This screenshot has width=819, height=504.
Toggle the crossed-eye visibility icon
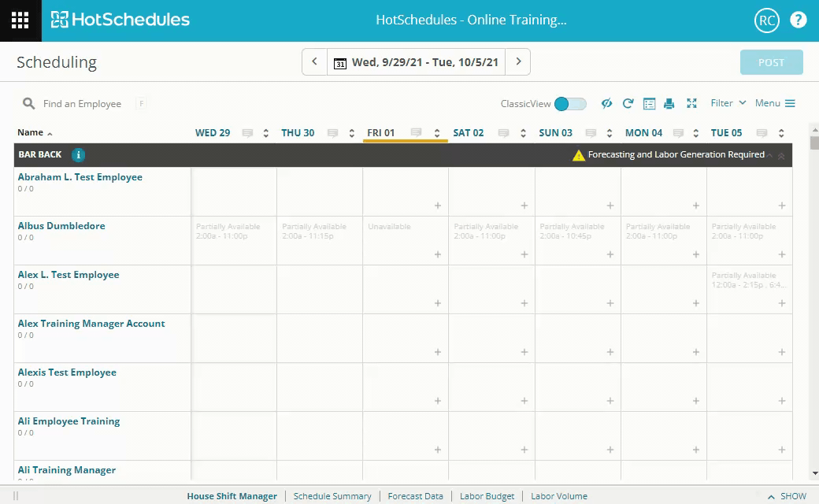click(606, 104)
